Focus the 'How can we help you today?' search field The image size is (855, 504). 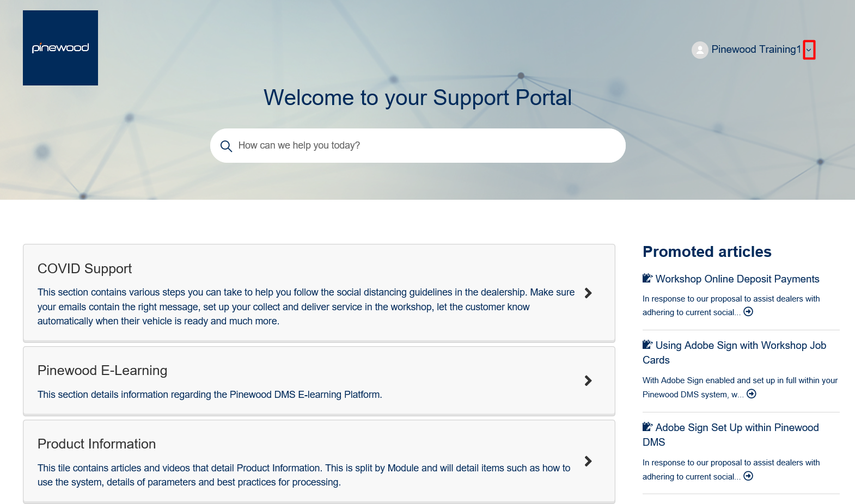pos(418,145)
